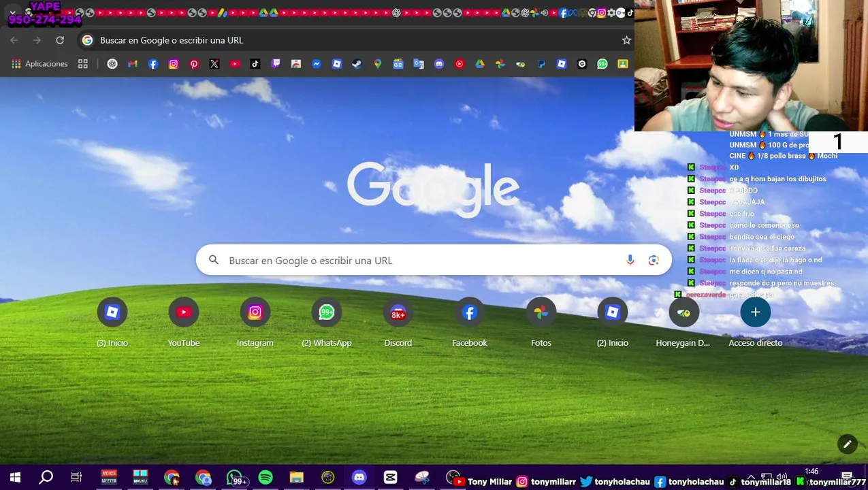The width and height of the screenshot is (868, 490).
Task: Open the Gmail bookmark icon
Action: click(133, 64)
